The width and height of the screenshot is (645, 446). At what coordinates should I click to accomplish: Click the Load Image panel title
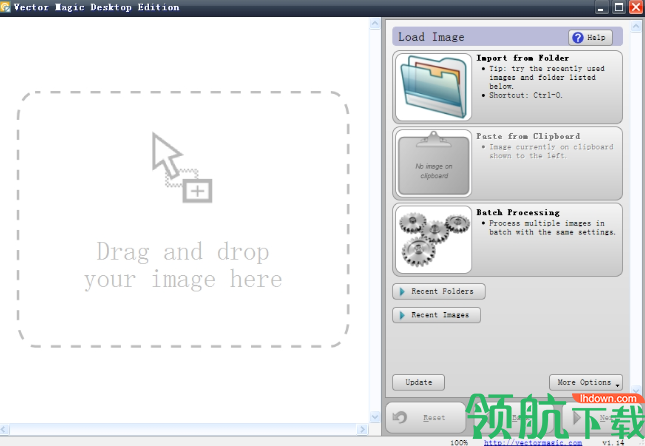431,37
